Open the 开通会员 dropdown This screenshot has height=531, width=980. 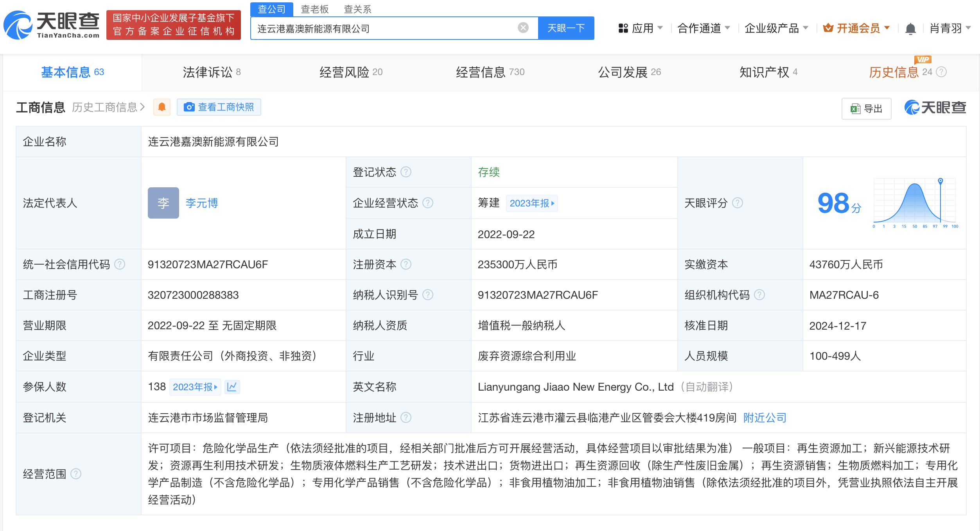(x=856, y=29)
